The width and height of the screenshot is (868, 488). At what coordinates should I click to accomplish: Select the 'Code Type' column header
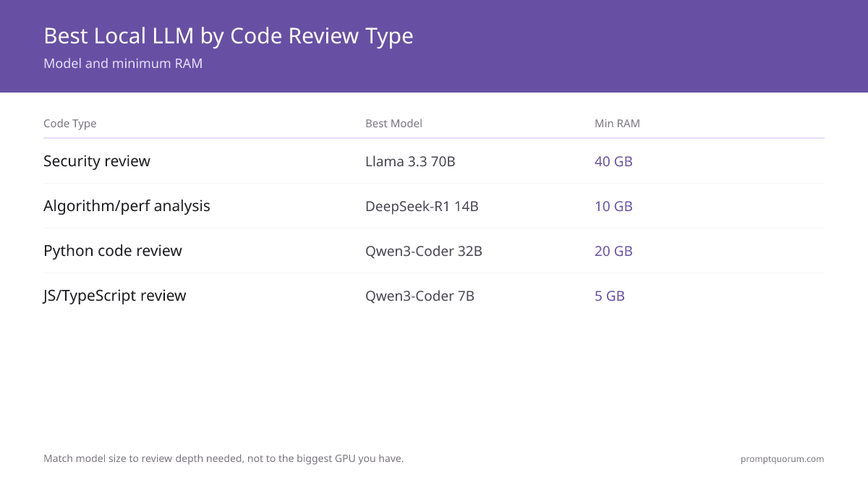70,124
